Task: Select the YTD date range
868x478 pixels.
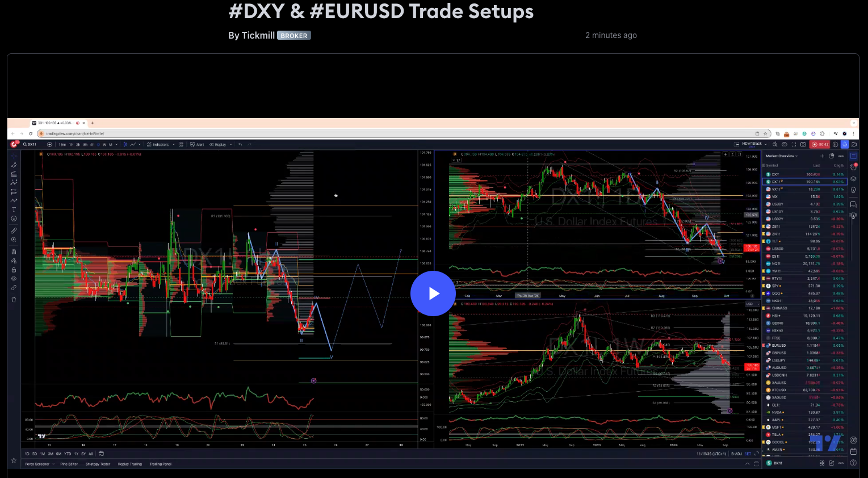Action: (68, 454)
